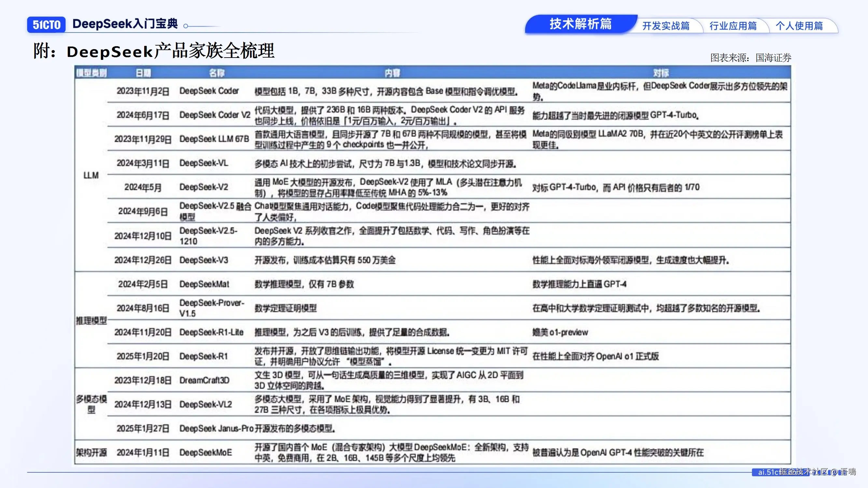Go to the 个人使用篇 tab
The width and height of the screenshot is (868, 488).
tap(799, 26)
